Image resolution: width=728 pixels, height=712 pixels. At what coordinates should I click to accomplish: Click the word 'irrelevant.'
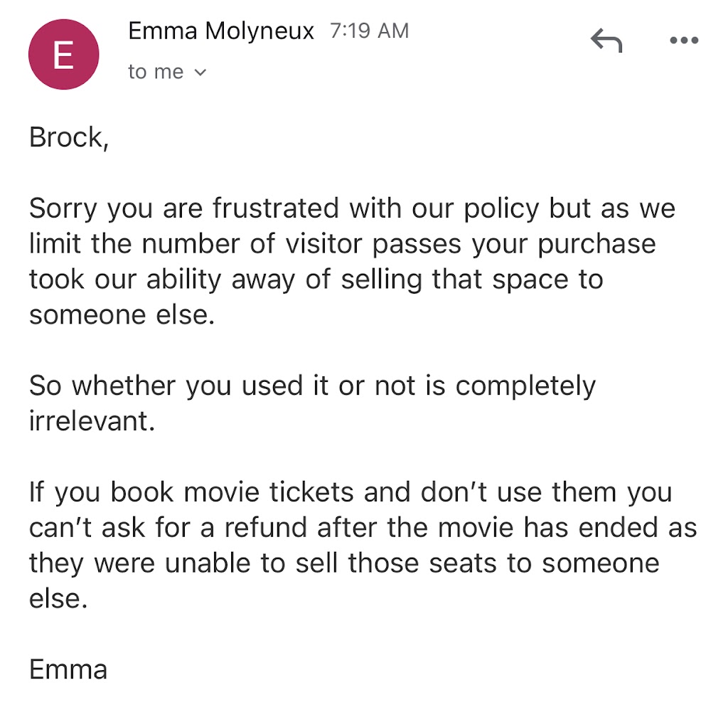click(91, 421)
